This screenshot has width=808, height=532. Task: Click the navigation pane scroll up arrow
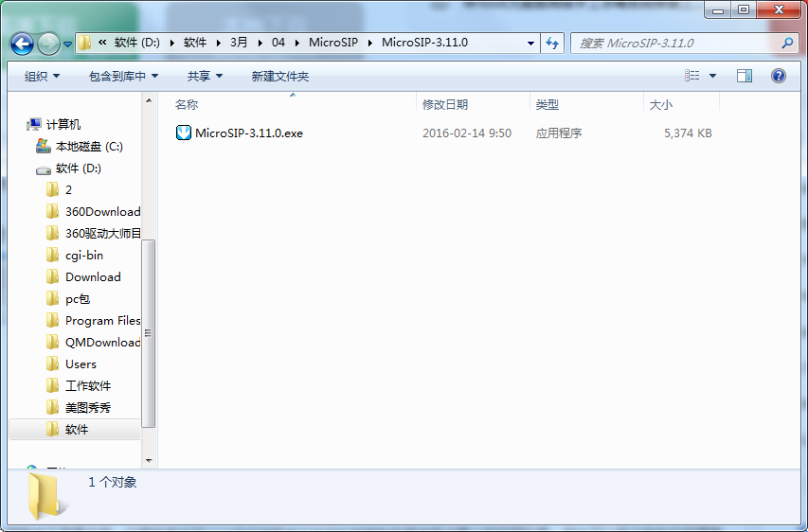click(149, 101)
